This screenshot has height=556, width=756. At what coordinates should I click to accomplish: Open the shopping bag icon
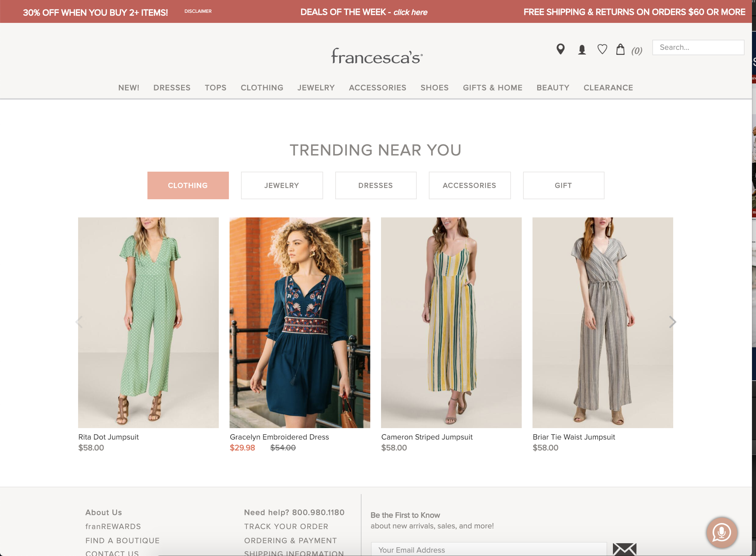coord(620,49)
